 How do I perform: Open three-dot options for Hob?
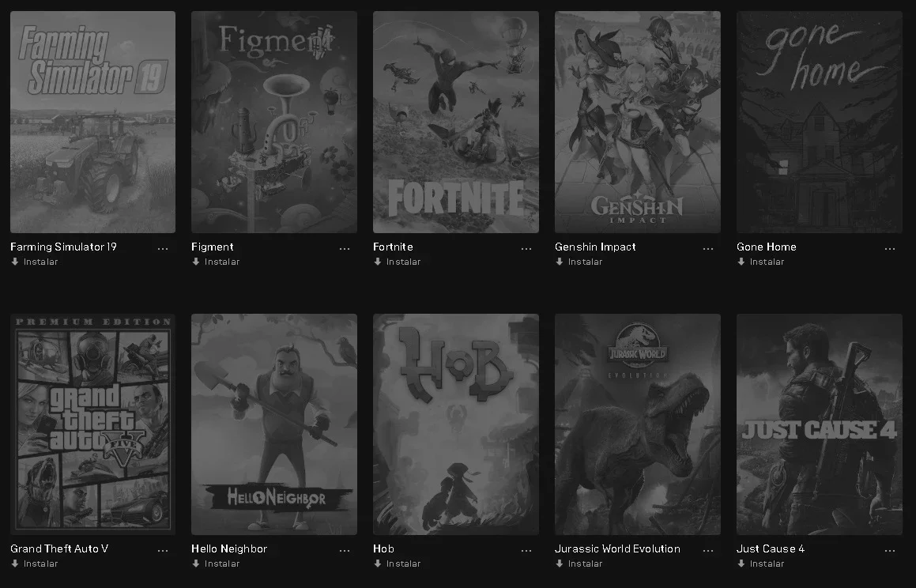tap(526, 551)
